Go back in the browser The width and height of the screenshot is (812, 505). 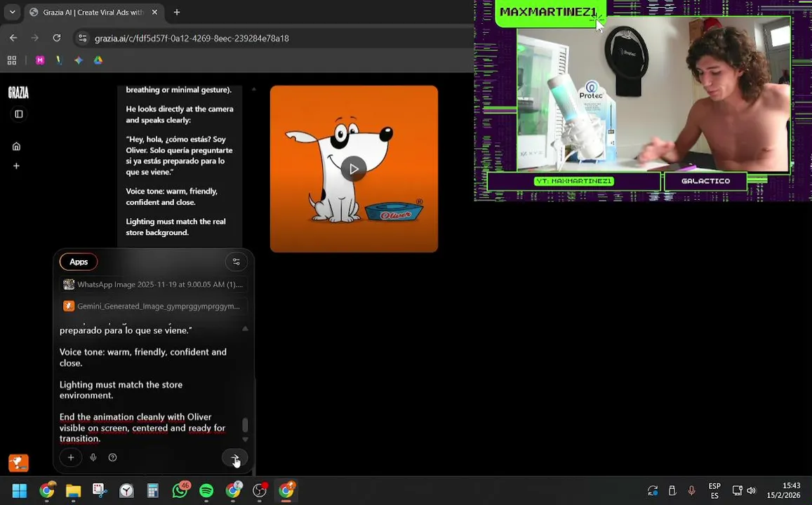(13, 39)
